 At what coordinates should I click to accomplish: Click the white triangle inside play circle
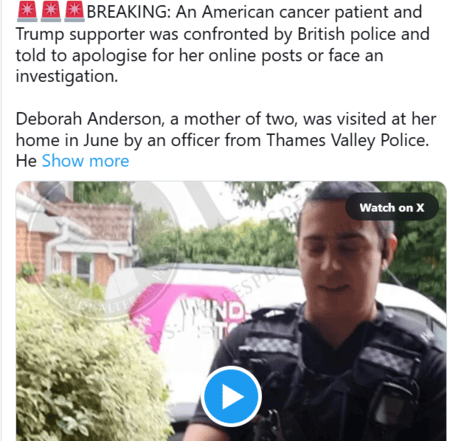coord(233,397)
